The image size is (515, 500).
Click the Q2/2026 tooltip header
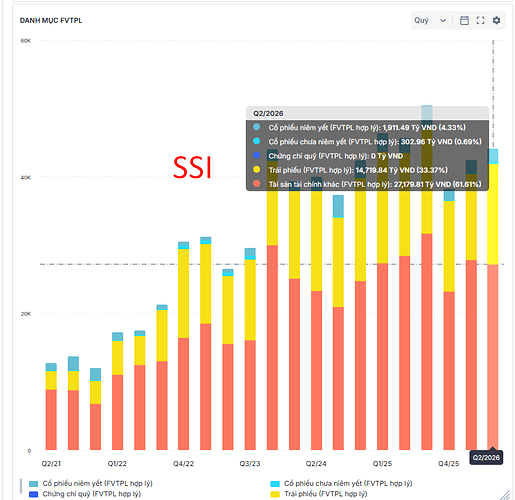367,113
